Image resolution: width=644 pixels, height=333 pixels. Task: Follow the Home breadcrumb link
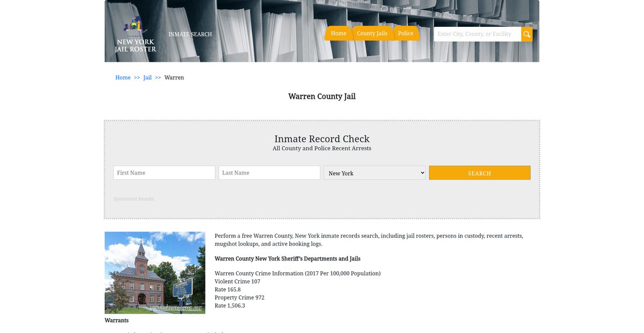(123, 78)
